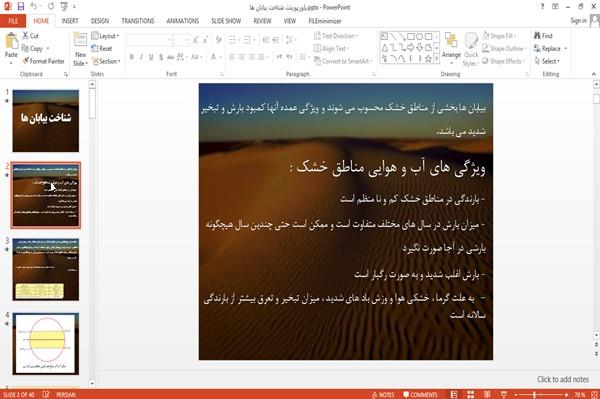Open the ANIMATIONS tab
Viewport: 600px width, 399px height.
click(x=183, y=21)
